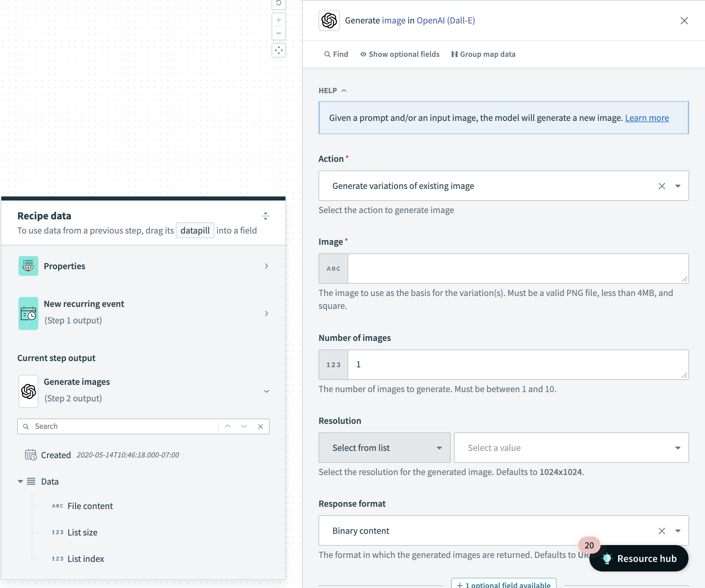Click the Find magnifier icon
This screenshot has width=705, height=588.
327,54
